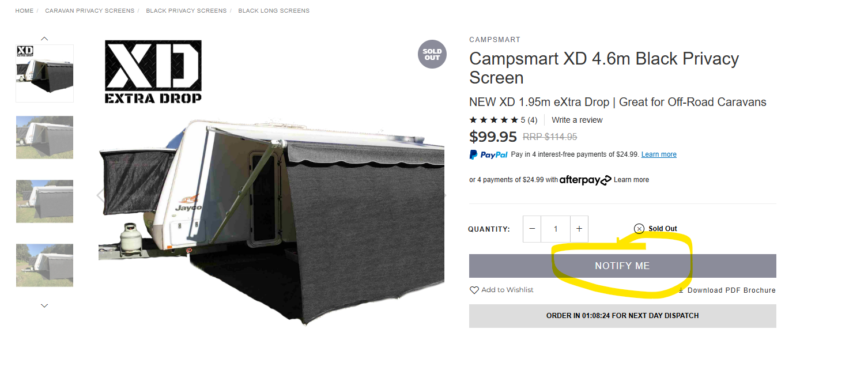
Task: Click the thumbnail carousel down arrow
Action: point(44,305)
